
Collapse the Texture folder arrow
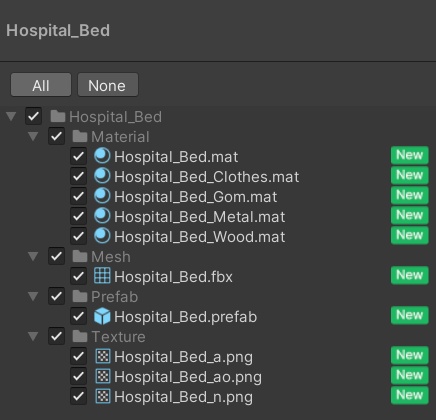[33, 336]
